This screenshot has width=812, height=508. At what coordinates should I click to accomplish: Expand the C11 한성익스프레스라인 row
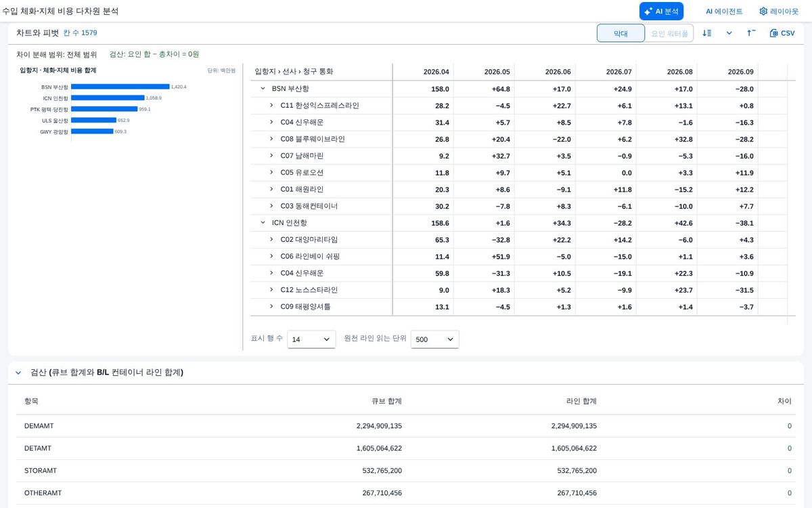point(271,106)
